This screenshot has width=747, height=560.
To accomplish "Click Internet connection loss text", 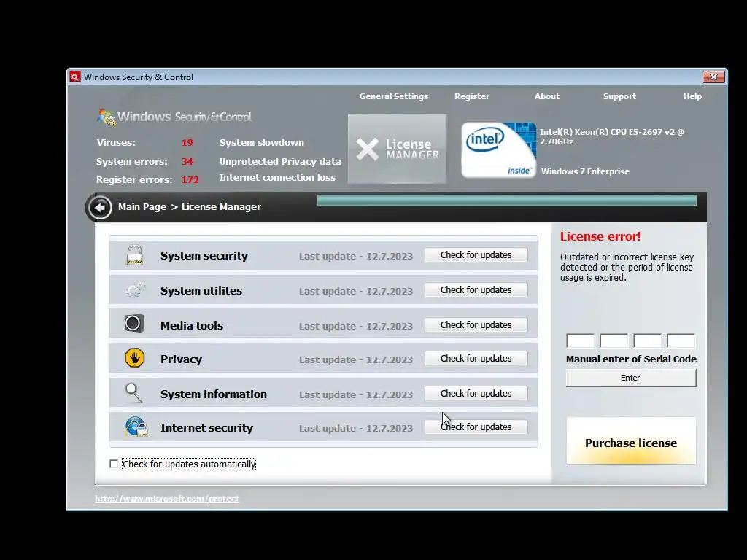I will coord(277,177).
